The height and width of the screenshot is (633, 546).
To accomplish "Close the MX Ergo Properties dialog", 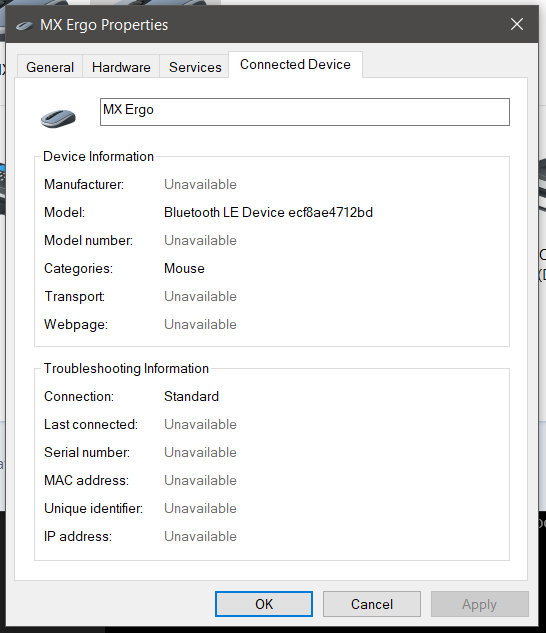I will [x=517, y=24].
